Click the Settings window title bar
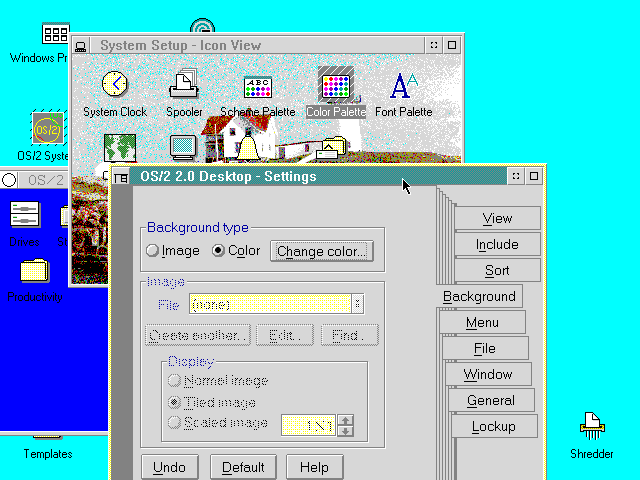The image size is (640, 480). click(x=318, y=176)
